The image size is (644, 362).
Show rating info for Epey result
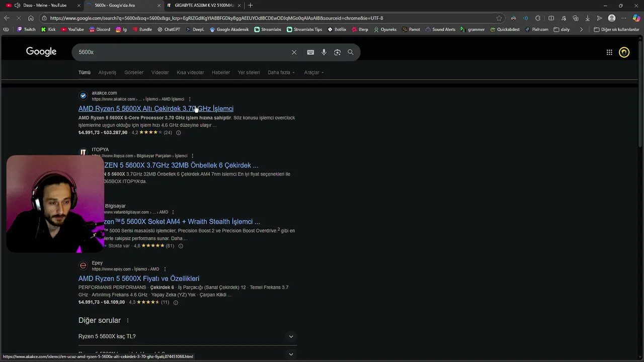[176, 302]
